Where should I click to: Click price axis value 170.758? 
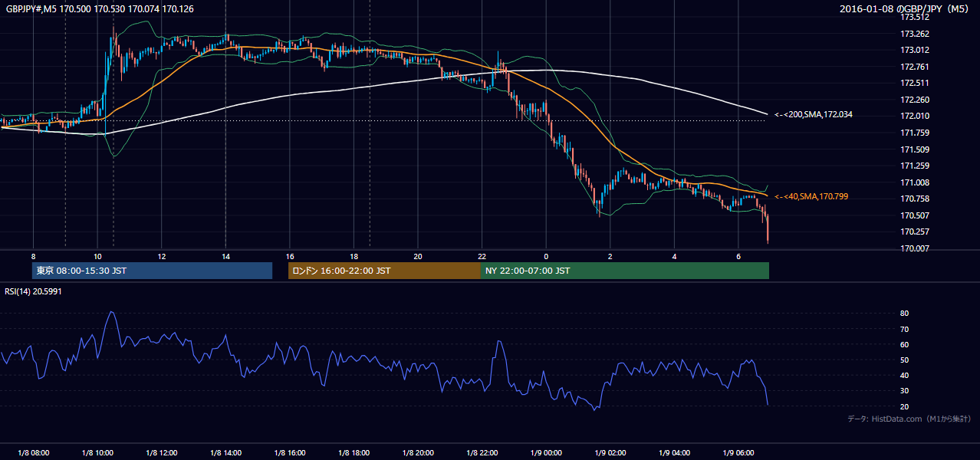pyautogui.click(x=916, y=199)
